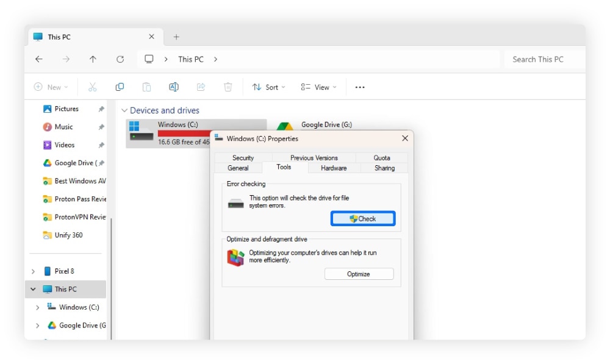Switch to the Quota tab
Viewport: 610px width, 364px height.
coord(382,157)
